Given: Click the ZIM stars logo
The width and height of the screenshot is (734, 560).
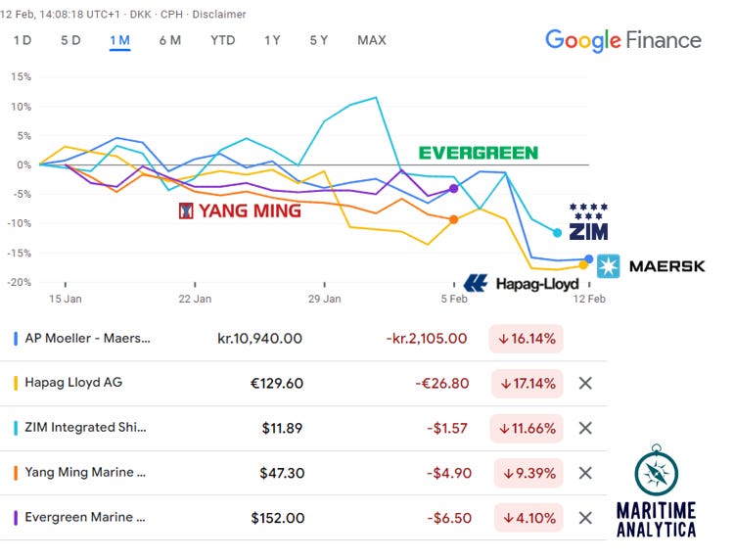Looking at the screenshot, I should [588, 221].
